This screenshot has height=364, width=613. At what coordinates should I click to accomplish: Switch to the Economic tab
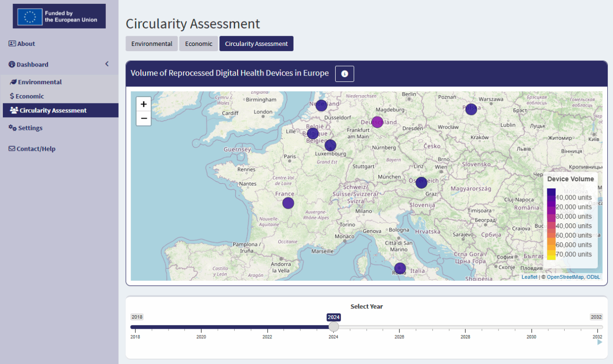(199, 44)
